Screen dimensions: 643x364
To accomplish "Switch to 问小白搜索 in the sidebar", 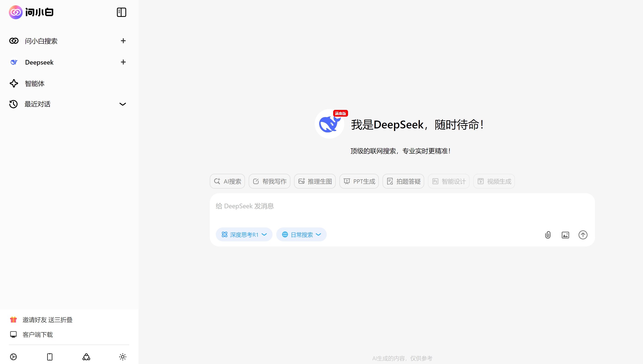I will click(x=41, y=41).
